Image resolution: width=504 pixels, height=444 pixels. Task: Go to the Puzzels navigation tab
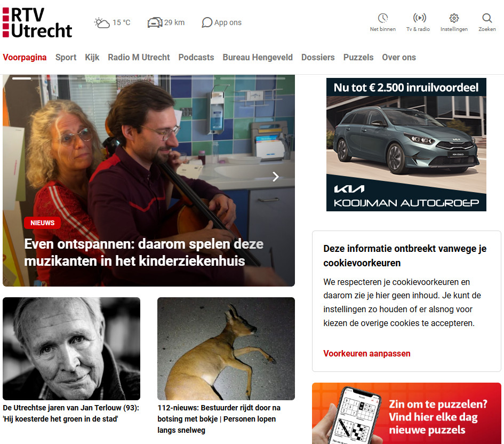(x=358, y=57)
